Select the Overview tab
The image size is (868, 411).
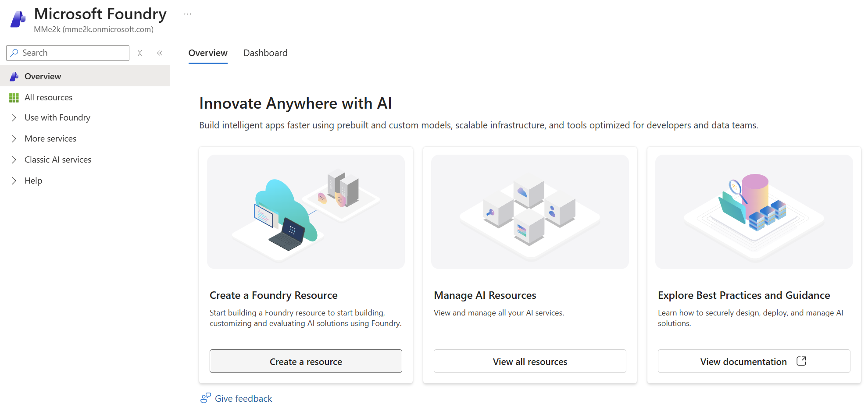208,53
